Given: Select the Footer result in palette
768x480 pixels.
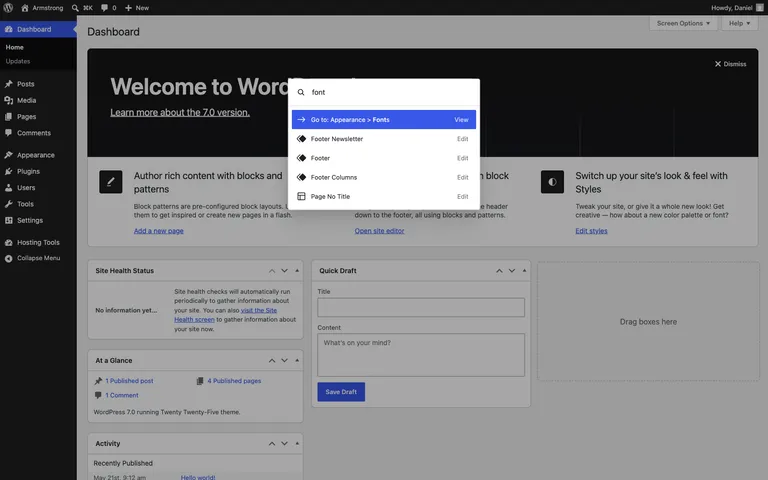Looking at the screenshot, I should [x=384, y=158].
